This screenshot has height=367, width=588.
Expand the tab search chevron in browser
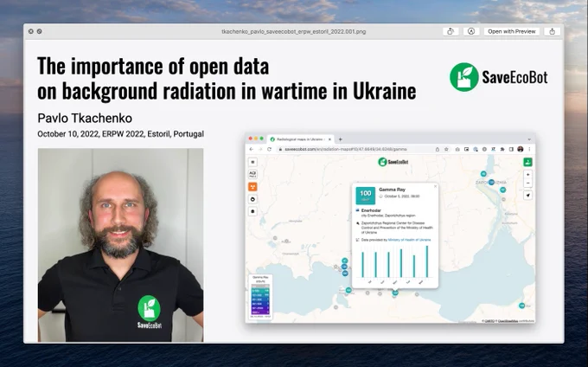click(x=529, y=139)
